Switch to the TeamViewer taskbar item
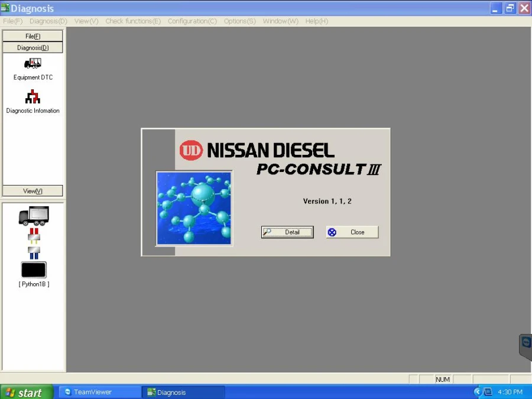The image size is (532, 399). point(99,392)
